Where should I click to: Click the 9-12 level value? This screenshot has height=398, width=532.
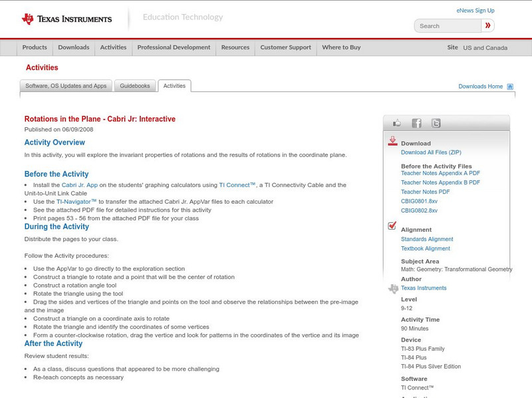(x=406, y=308)
